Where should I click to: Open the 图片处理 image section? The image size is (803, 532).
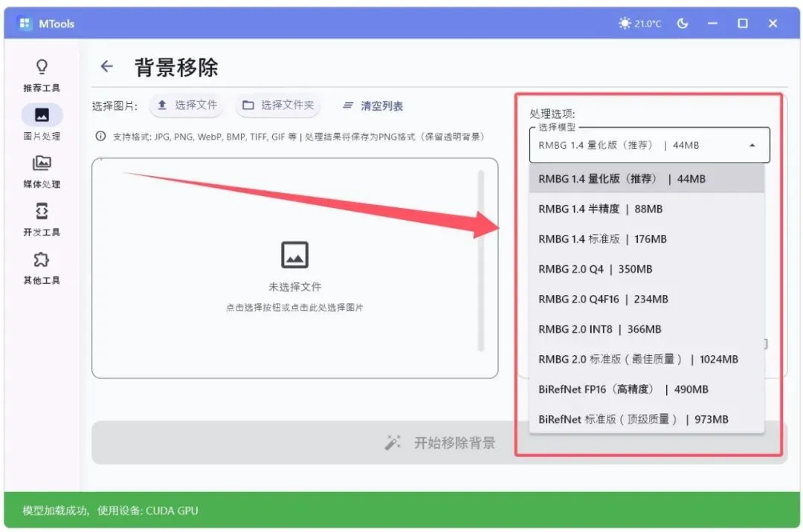click(42, 123)
